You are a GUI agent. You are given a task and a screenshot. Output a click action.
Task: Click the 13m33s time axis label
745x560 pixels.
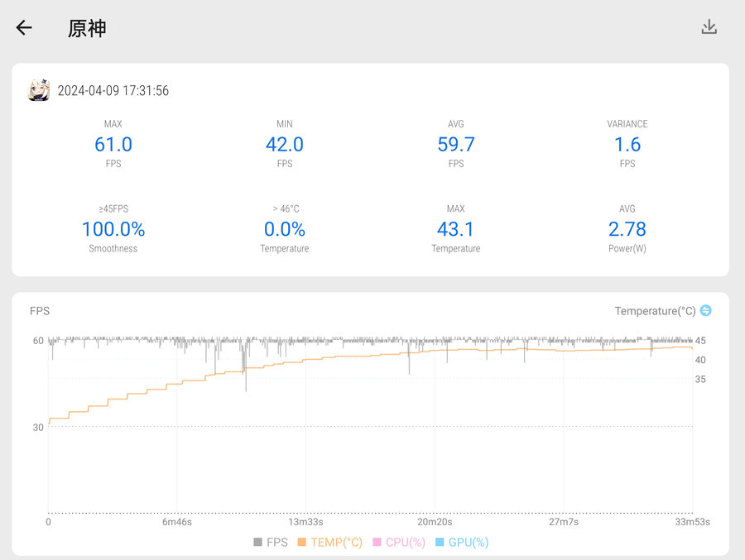[x=305, y=522]
